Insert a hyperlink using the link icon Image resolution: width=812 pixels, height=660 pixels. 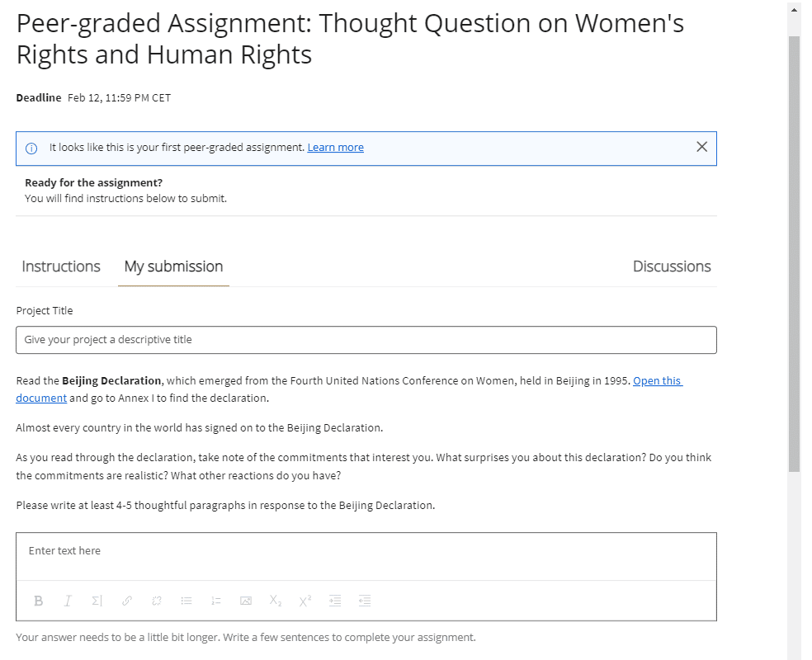pos(126,601)
